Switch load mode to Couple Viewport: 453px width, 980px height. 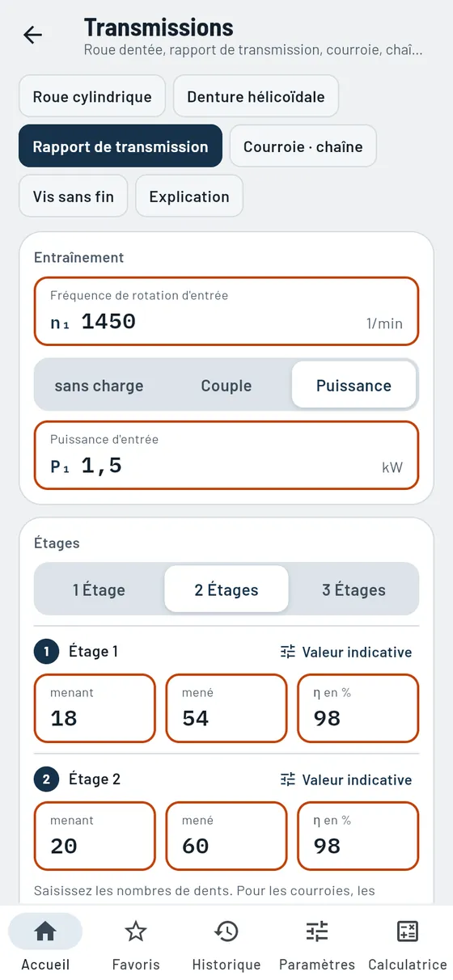click(x=226, y=386)
